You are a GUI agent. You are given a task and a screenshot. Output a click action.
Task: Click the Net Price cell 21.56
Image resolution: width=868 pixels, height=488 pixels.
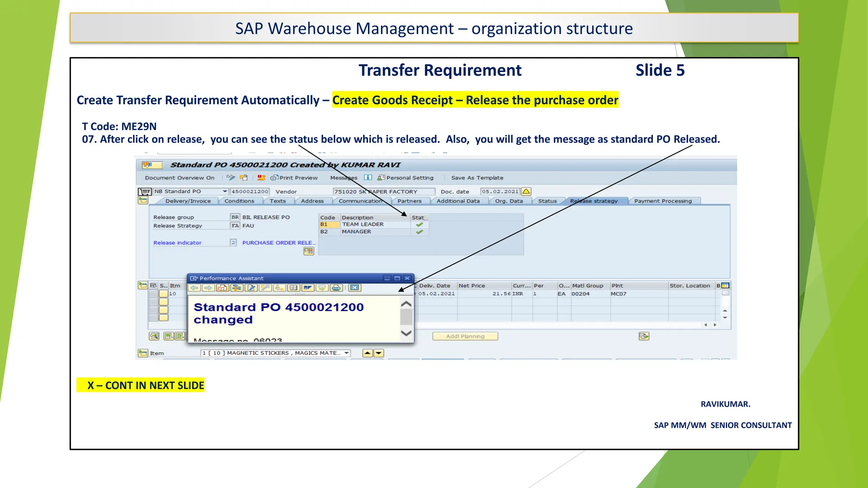click(484, 294)
